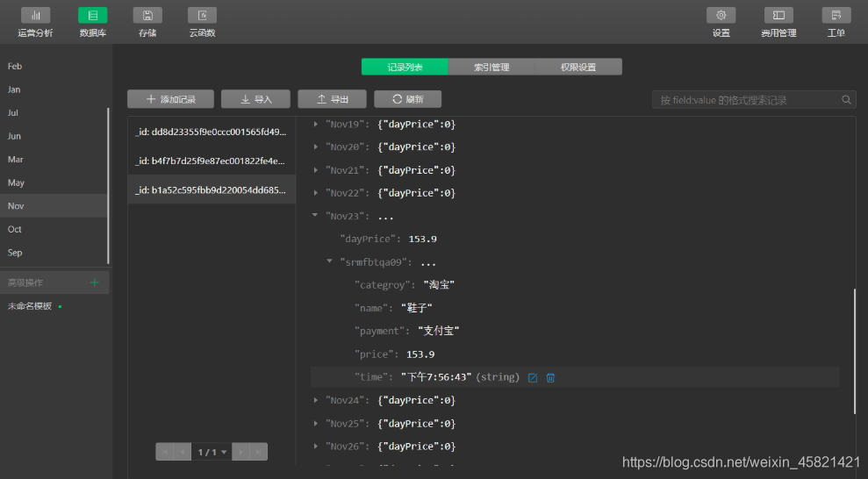
Task: Click the time value 下午7:56:43
Action: tap(436, 377)
